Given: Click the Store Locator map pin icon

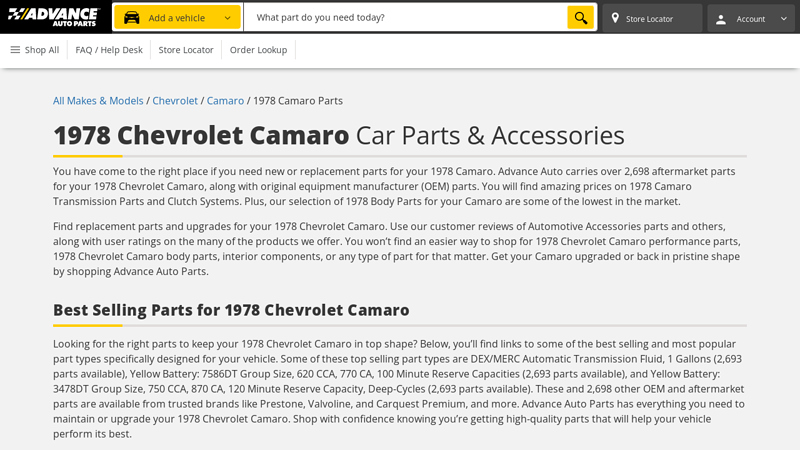Looking at the screenshot, I should pyautogui.click(x=615, y=18).
